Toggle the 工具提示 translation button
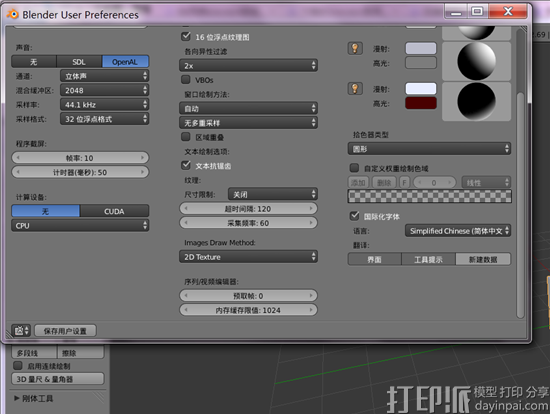 (428, 259)
